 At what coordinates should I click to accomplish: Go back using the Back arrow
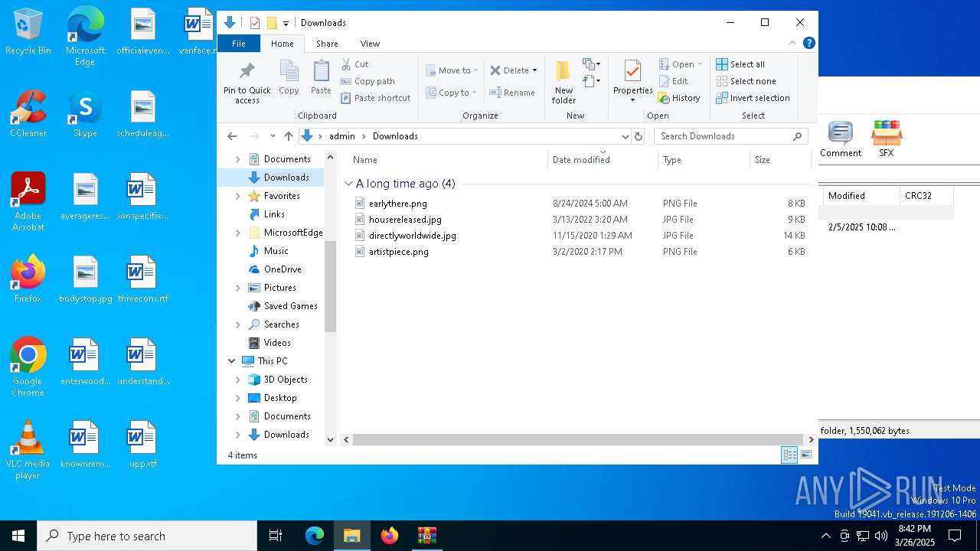point(232,136)
